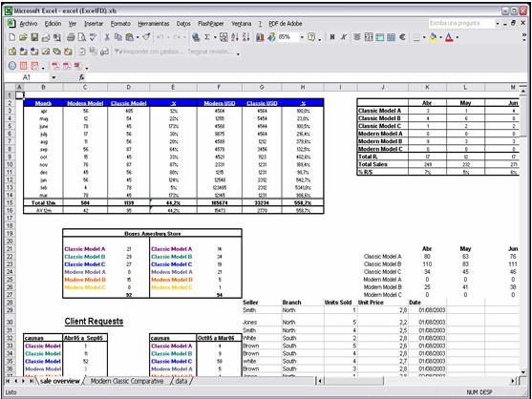Image resolution: width=532 pixels, height=399 pixels.
Task: Select the Client Requests heading cell
Action: (x=94, y=321)
